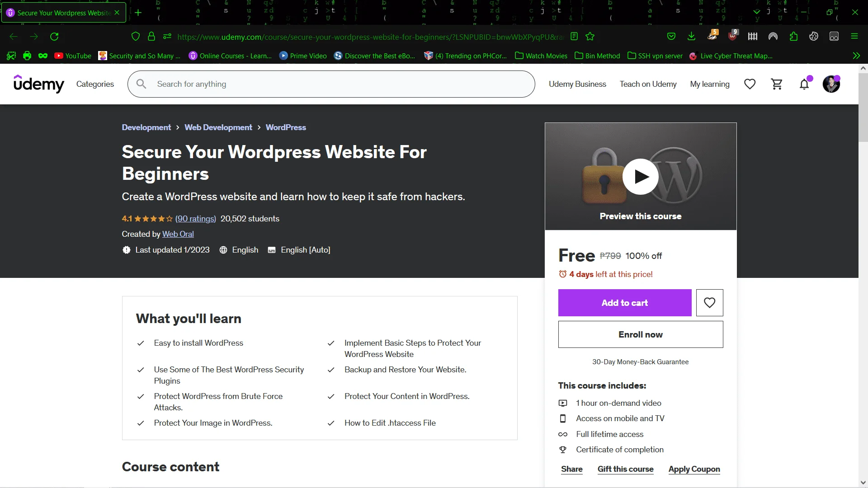This screenshot has height=488, width=868.
Task: Open Web Development breadcrumb
Action: [x=218, y=127]
